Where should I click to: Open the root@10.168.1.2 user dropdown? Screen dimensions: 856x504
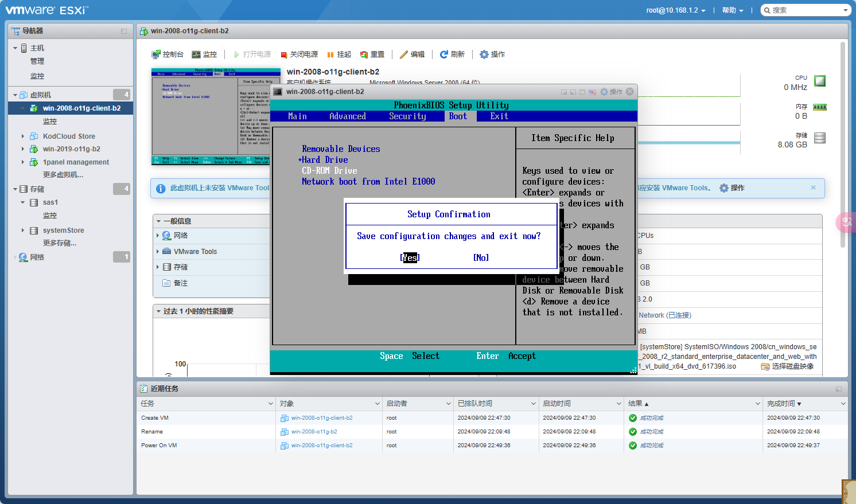pyautogui.click(x=676, y=10)
